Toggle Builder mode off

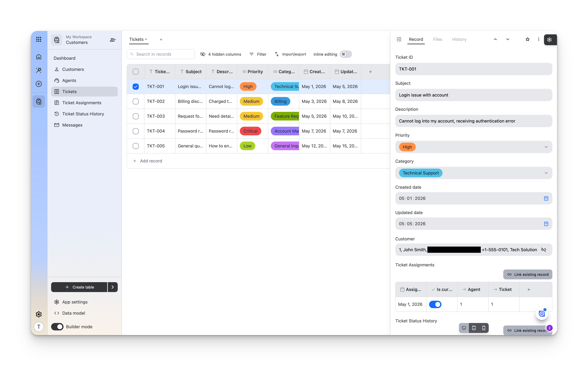click(x=57, y=327)
